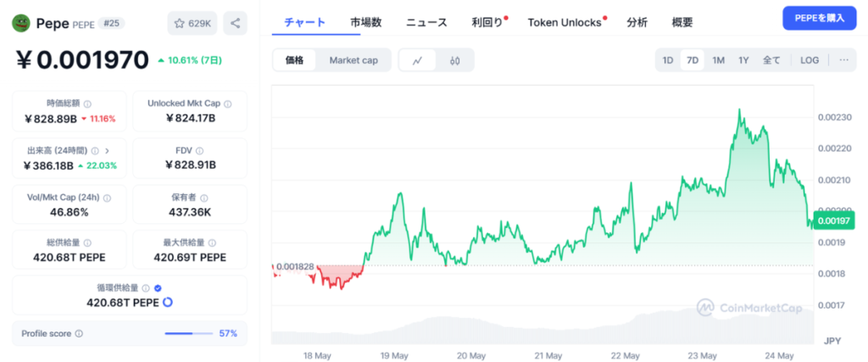Click the star watchlist button showing 629K

coord(192,23)
